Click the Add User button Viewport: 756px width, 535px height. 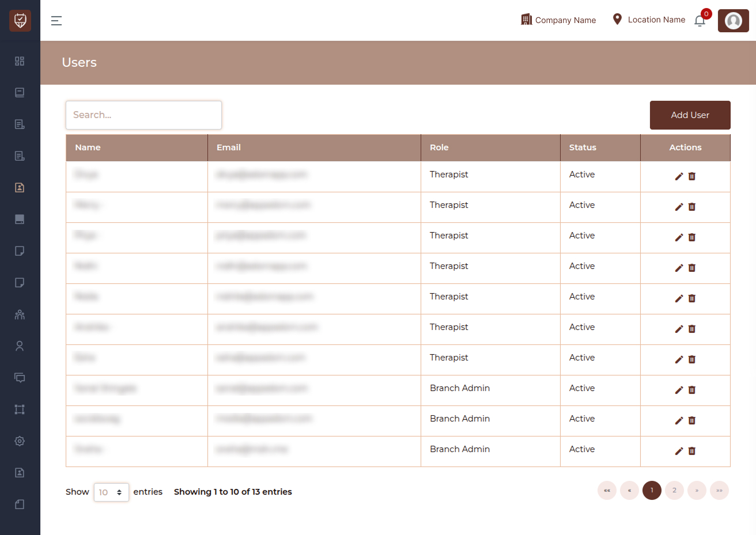[690, 115]
